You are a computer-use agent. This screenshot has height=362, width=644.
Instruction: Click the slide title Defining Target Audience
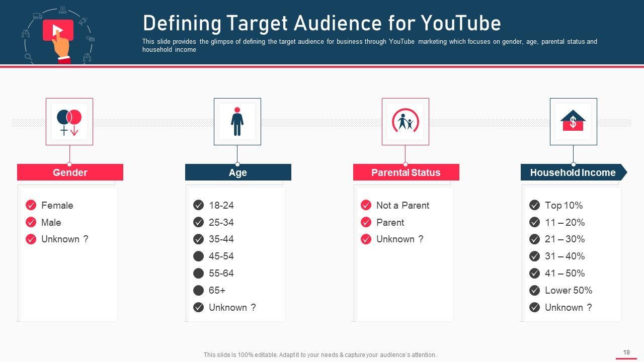point(322,24)
